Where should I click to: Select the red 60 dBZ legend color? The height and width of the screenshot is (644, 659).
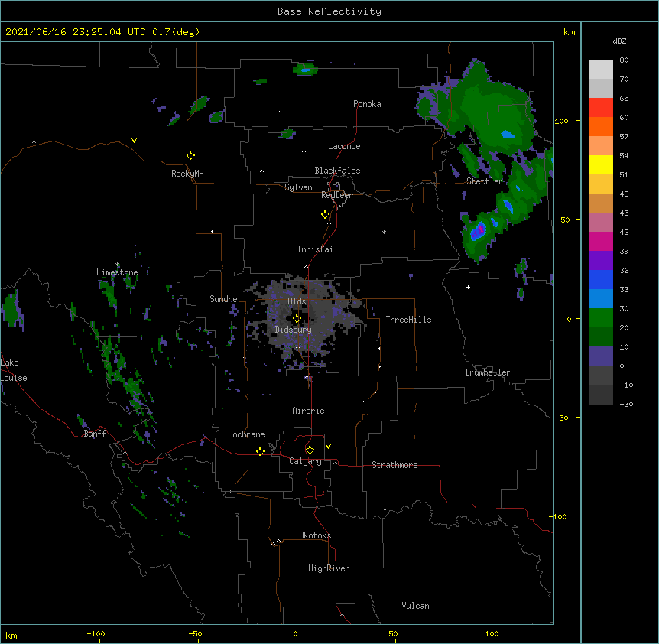coord(601,108)
